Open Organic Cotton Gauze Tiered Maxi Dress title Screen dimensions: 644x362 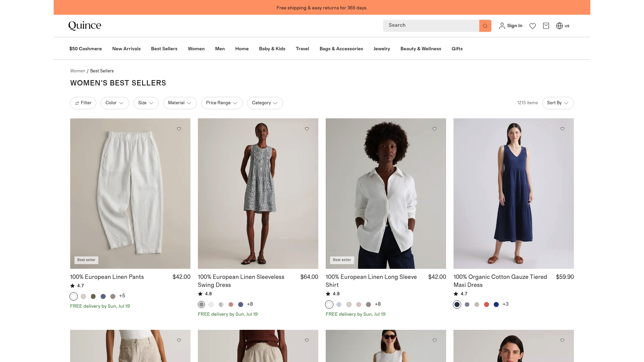click(x=500, y=281)
